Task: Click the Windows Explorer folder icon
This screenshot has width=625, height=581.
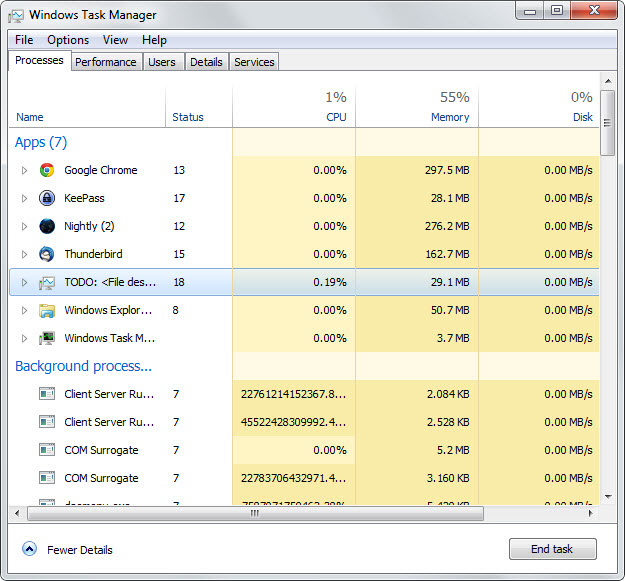Action: pyautogui.click(x=47, y=310)
